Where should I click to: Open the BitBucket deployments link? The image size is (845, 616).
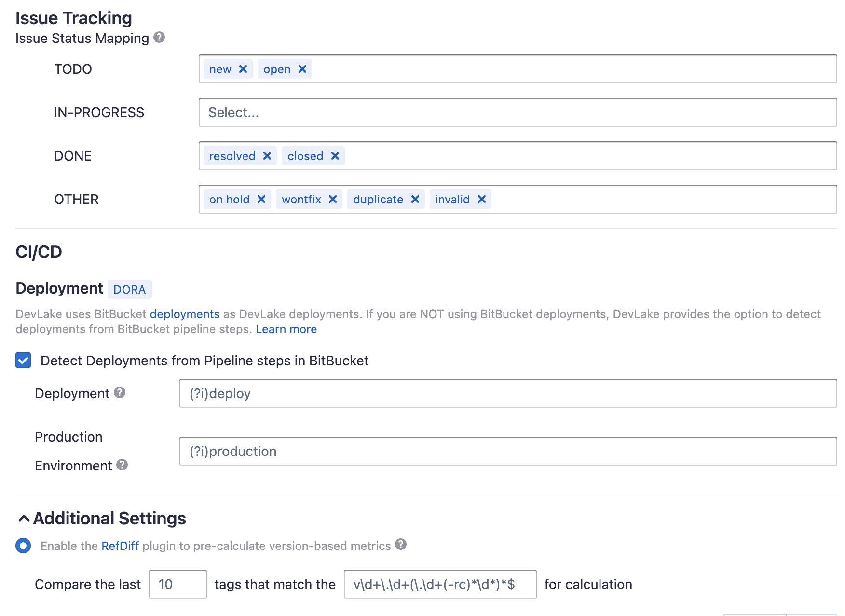click(x=185, y=314)
